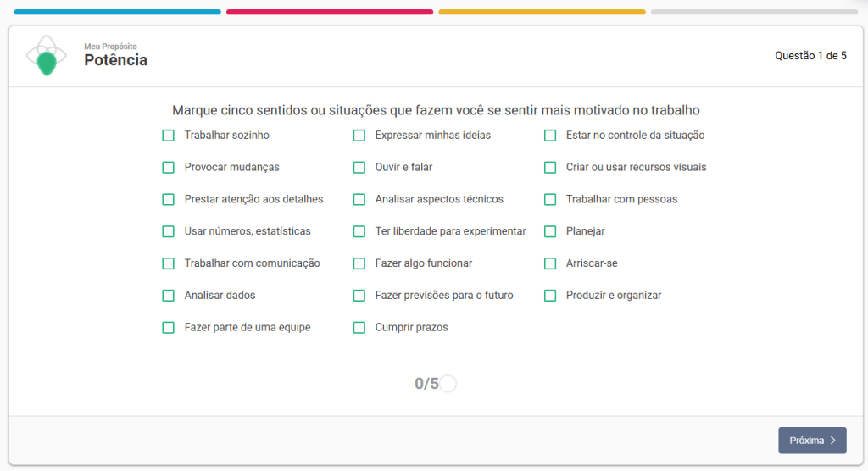Tick 'Produzir e organizar' option

click(550, 296)
